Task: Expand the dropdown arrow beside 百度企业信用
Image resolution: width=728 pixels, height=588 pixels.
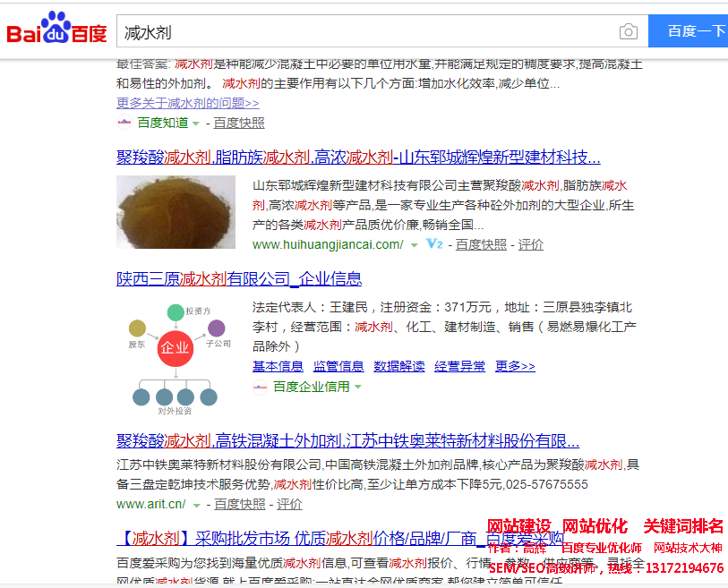Action: 358,388
